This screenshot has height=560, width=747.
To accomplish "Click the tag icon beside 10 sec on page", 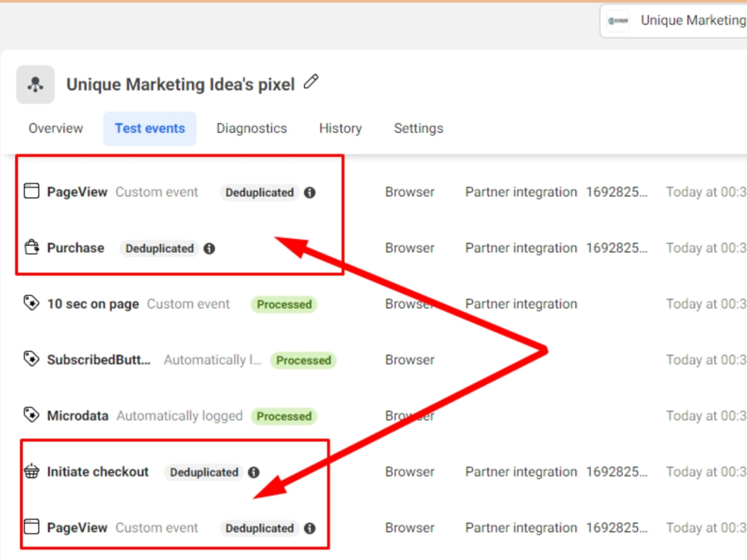I will (31, 303).
